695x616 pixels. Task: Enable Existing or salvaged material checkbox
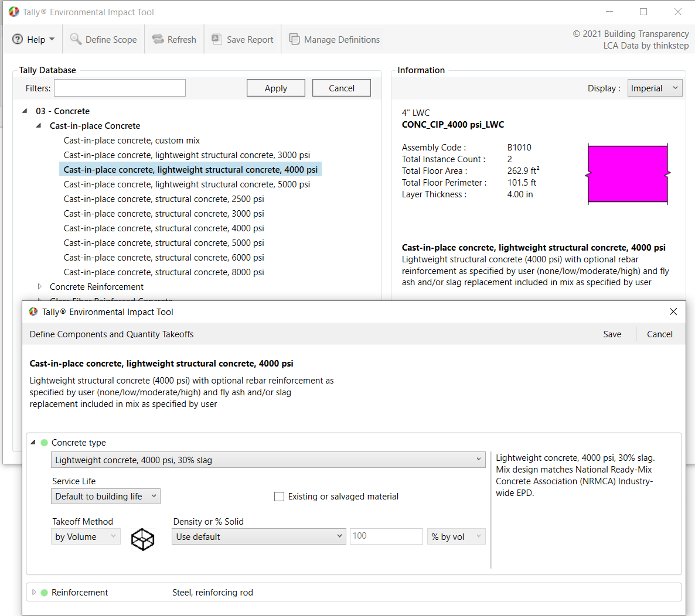(x=279, y=497)
